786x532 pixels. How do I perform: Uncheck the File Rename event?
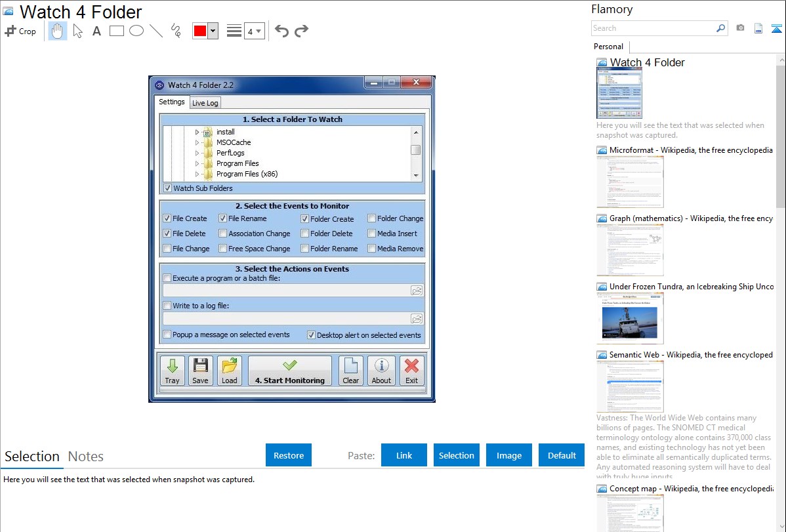coord(222,218)
